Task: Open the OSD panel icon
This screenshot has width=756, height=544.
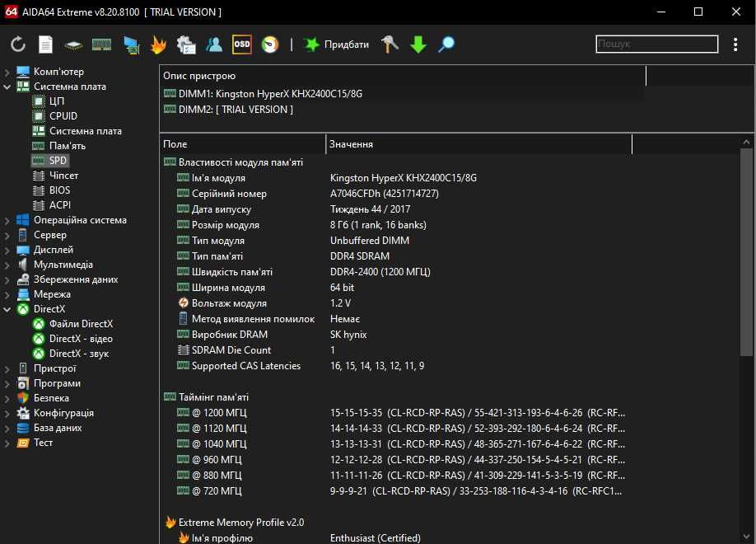Action: coord(241,45)
